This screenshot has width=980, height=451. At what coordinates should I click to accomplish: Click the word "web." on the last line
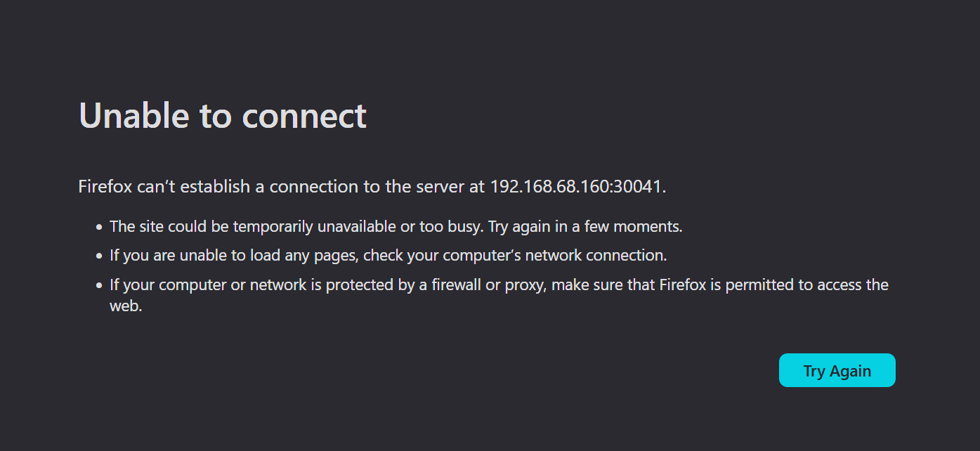tap(126, 306)
